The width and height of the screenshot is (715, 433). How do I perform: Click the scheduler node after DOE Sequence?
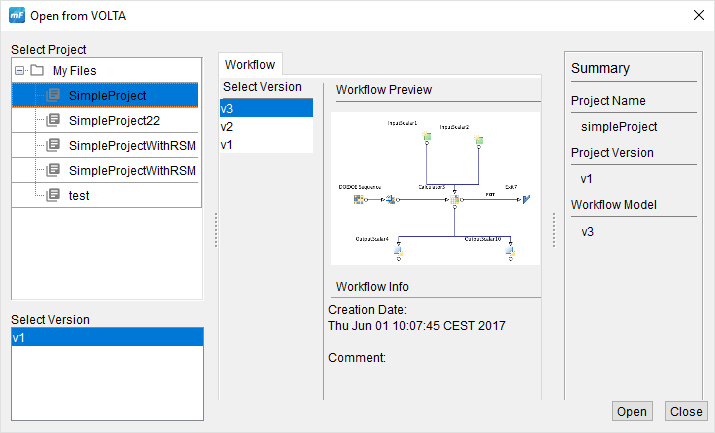[390, 199]
